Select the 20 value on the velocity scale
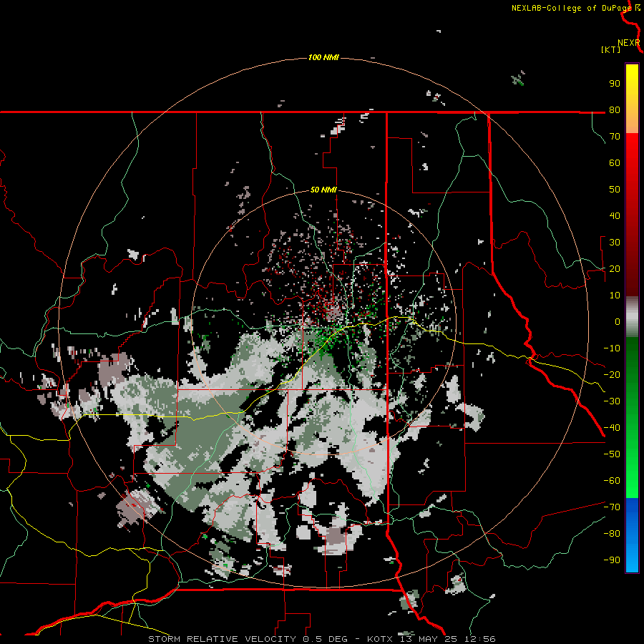The height and width of the screenshot is (644, 644). (x=615, y=268)
